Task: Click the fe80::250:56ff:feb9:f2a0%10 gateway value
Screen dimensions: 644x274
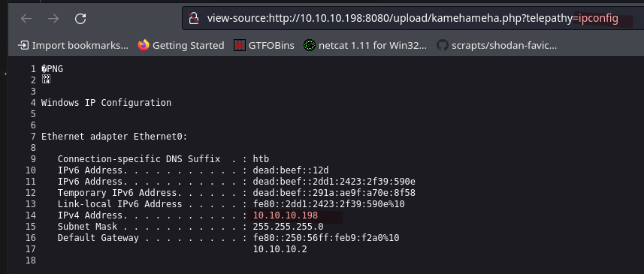Action: (x=326, y=238)
